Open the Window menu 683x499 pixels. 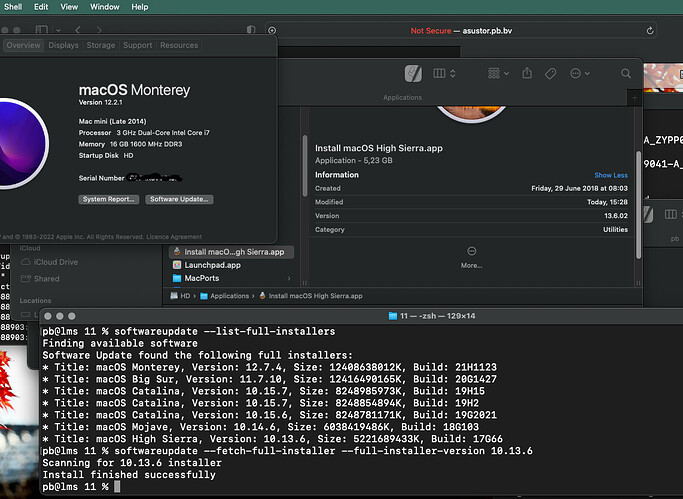point(105,7)
